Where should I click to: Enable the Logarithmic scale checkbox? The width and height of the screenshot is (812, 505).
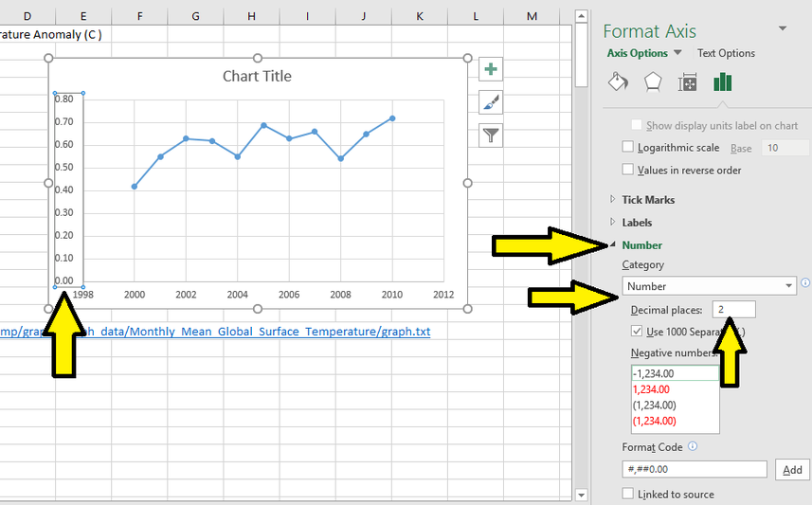[x=628, y=147]
